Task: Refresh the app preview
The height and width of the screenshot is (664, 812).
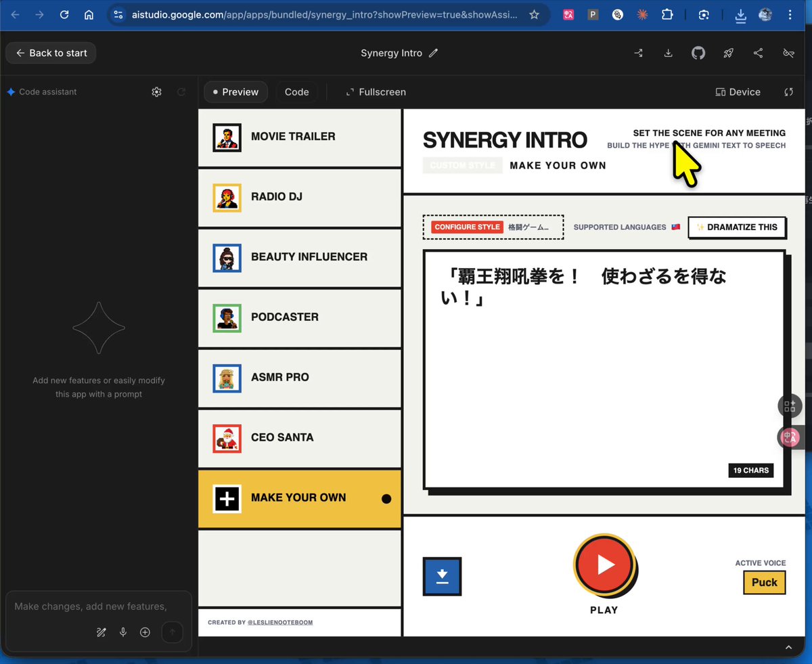Action: [788, 92]
